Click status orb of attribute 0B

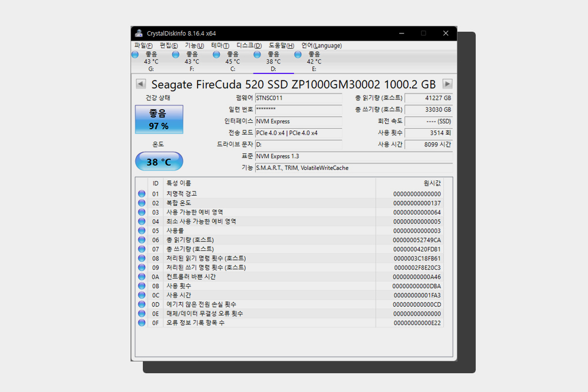coord(142,286)
